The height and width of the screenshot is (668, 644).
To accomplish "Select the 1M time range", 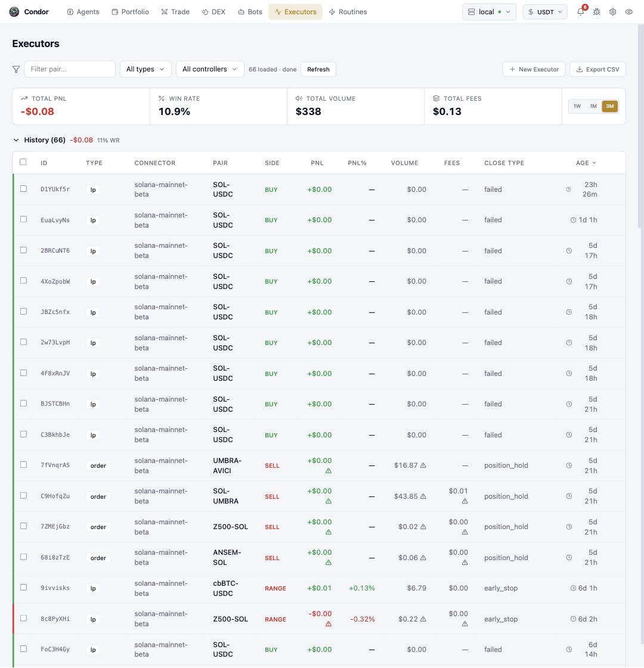I will point(593,106).
